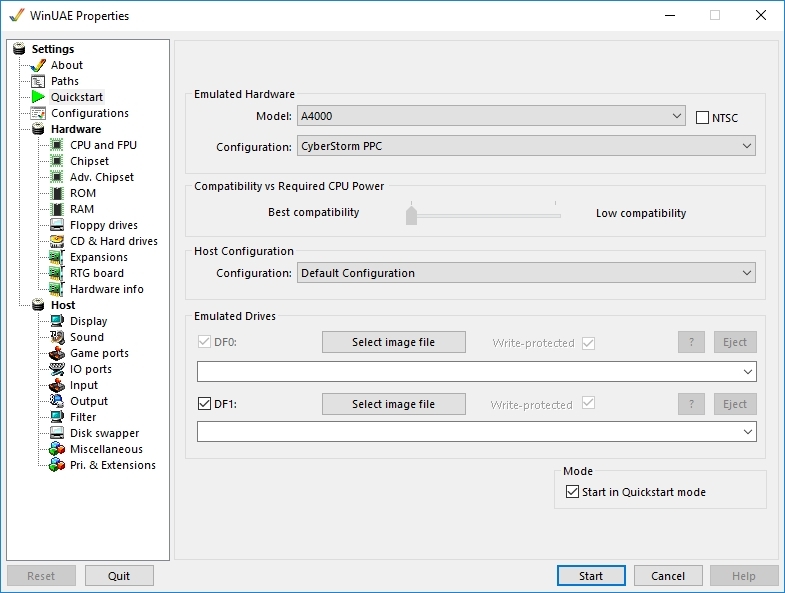
Task: Click the CD & Hard drives icon
Action: pyautogui.click(x=57, y=241)
